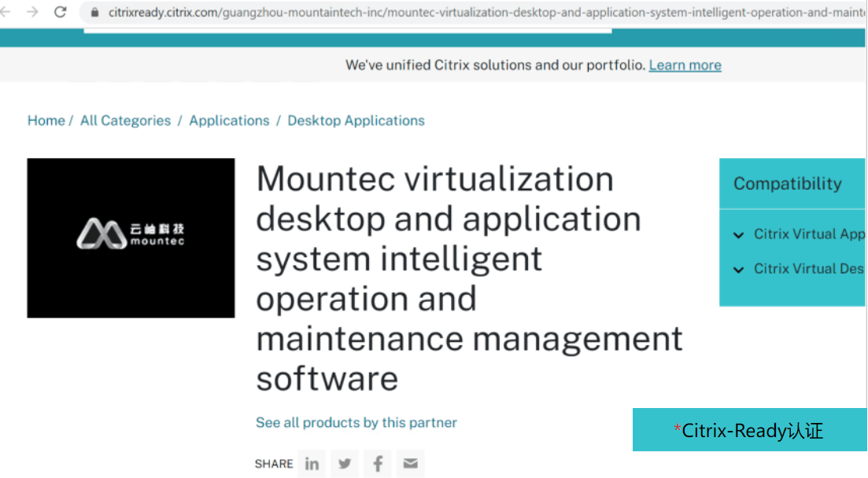Click the Mountec logo image

point(131,237)
